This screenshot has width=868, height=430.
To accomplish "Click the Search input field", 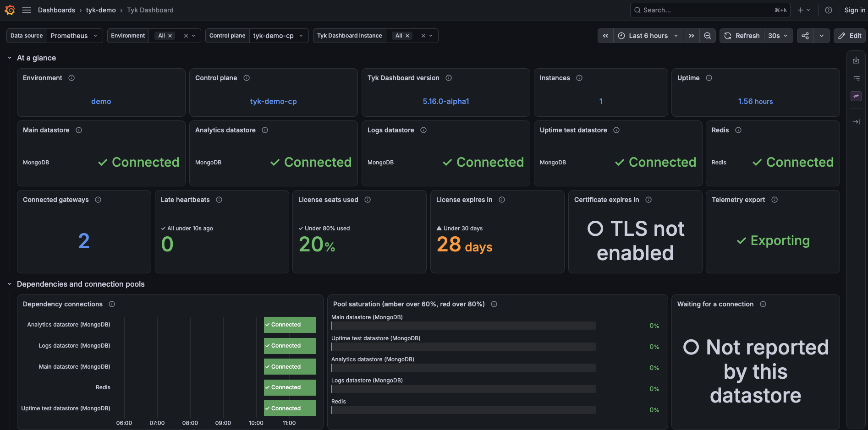I will [710, 10].
